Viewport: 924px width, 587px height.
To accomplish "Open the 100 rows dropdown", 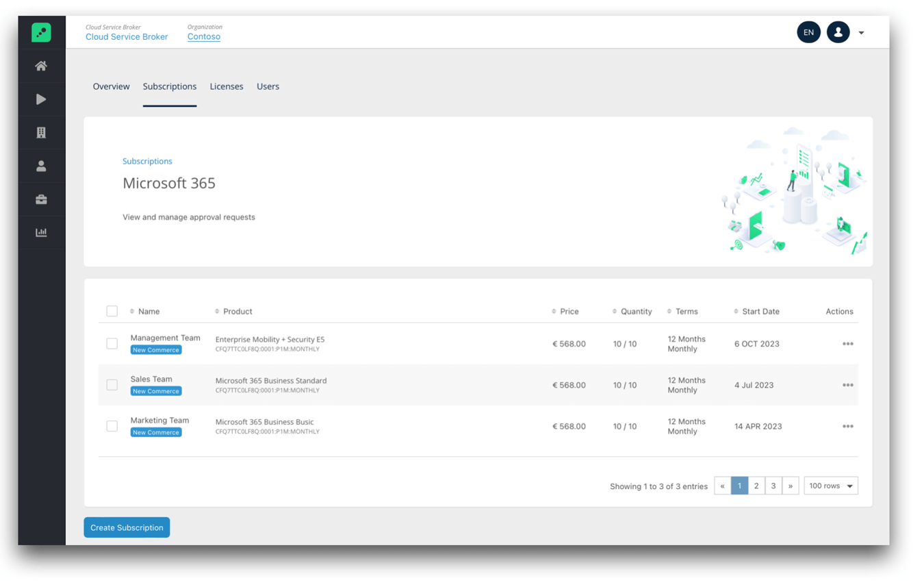I will (830, 485).
